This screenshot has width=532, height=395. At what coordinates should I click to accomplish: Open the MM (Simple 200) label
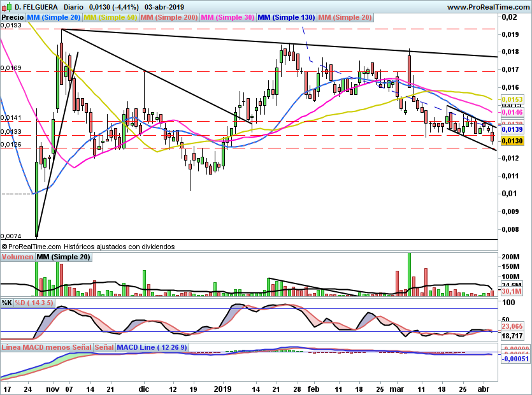[169, 17]
